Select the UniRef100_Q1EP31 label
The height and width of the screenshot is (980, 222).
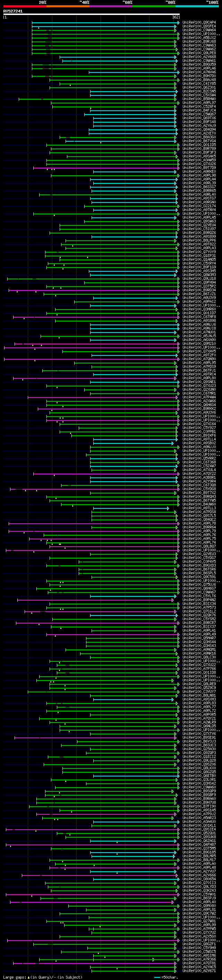click(x=199, y=256)
